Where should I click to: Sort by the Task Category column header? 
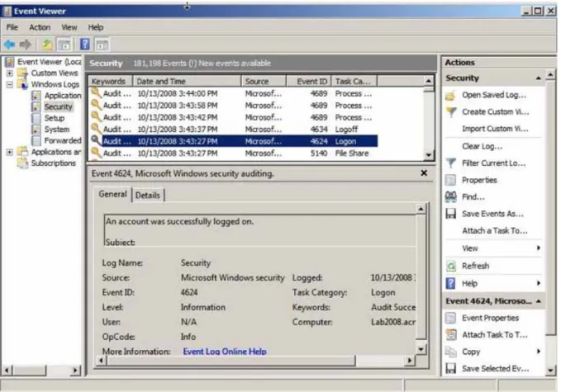354,81
